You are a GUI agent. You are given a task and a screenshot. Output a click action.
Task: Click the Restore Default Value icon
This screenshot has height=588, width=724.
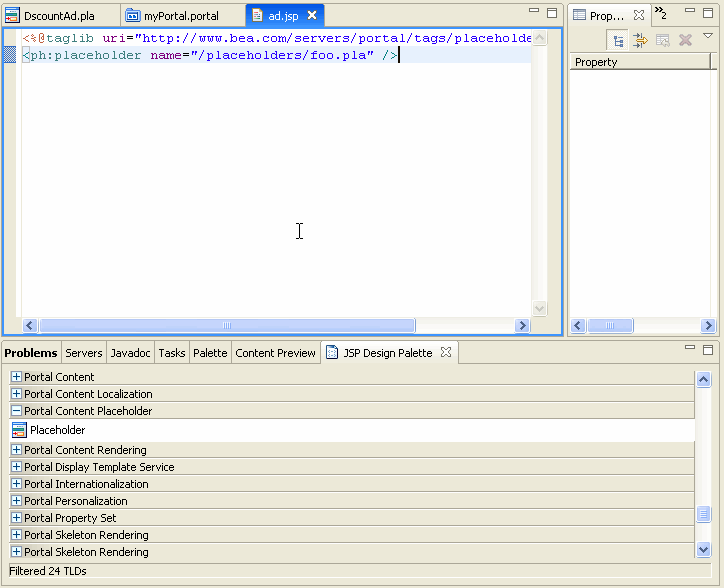pyautogui.click(x=663, y=41)
